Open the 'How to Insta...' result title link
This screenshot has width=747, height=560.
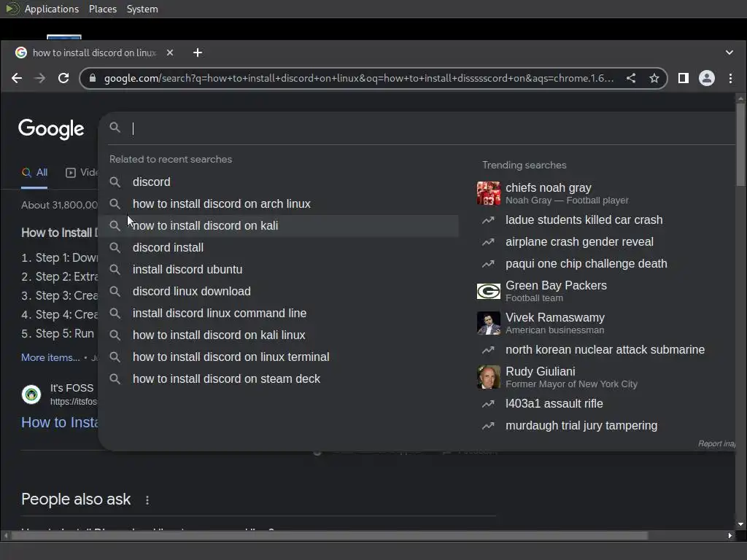pos(60,422)
